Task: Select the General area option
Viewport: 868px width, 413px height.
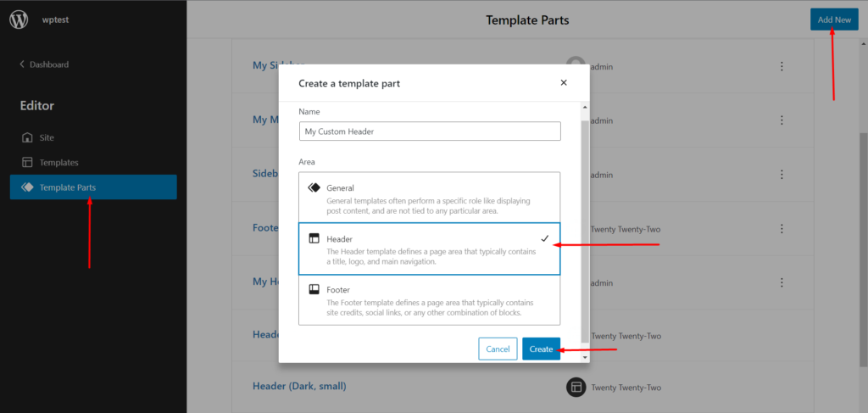Action: coord(429,197)
